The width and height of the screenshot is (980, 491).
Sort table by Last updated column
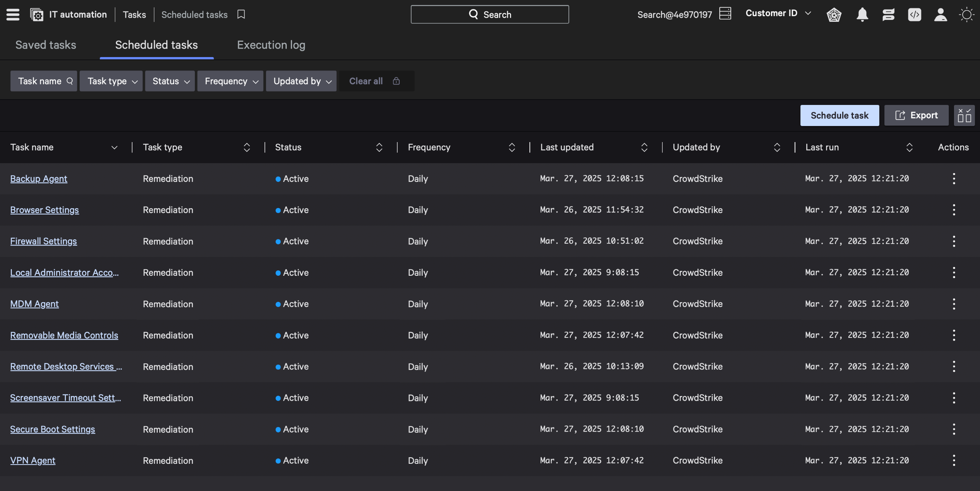point(644,147)
